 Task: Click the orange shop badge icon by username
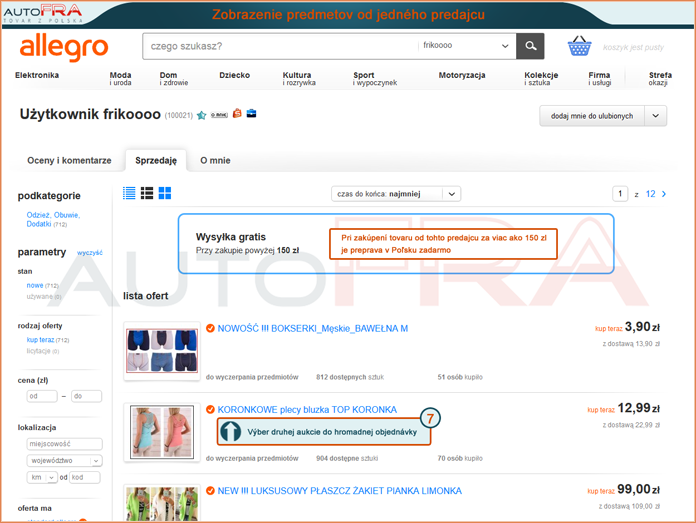point(237,114)
